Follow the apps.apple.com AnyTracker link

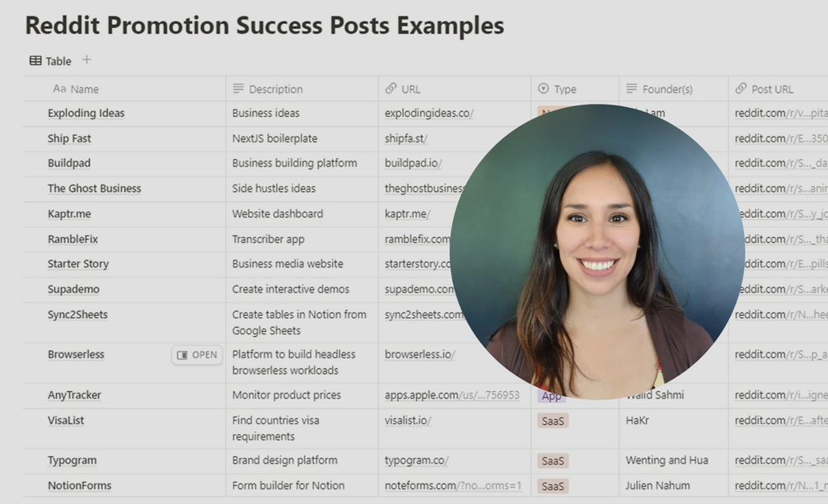pyautogui.click(x=452, y=395)
